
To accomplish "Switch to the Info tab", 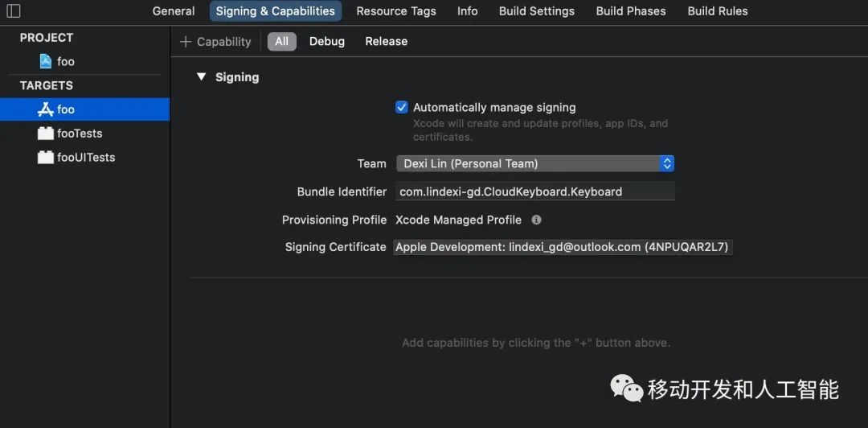I will pyautogui.click(x=468, y=11).
